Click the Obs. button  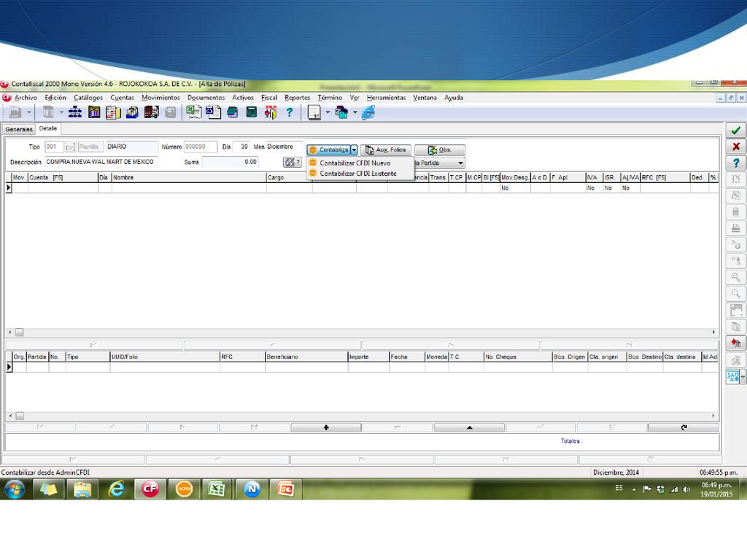pos(439,149)
